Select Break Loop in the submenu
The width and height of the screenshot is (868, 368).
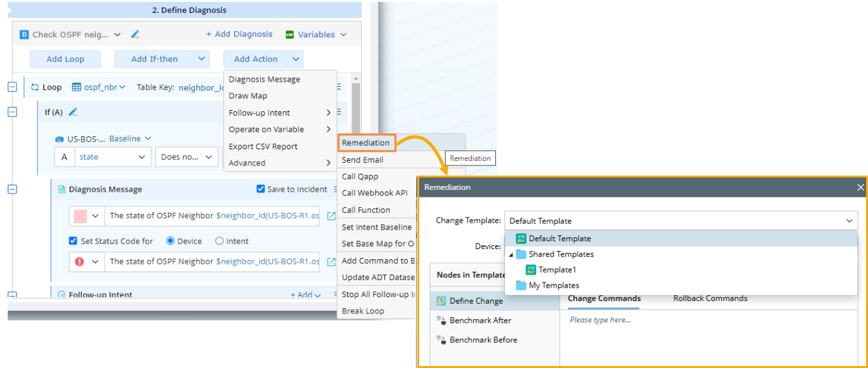click(x=376, y=311)
